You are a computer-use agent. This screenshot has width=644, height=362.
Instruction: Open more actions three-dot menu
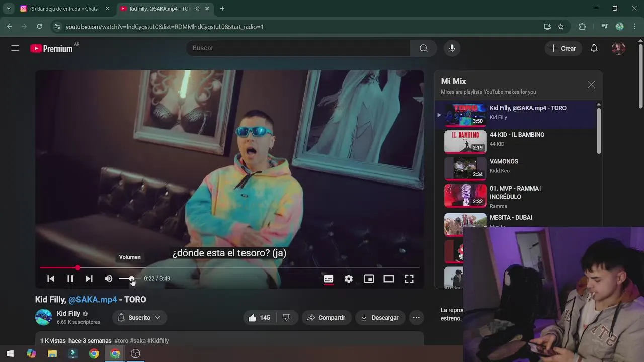coord(416,318)
